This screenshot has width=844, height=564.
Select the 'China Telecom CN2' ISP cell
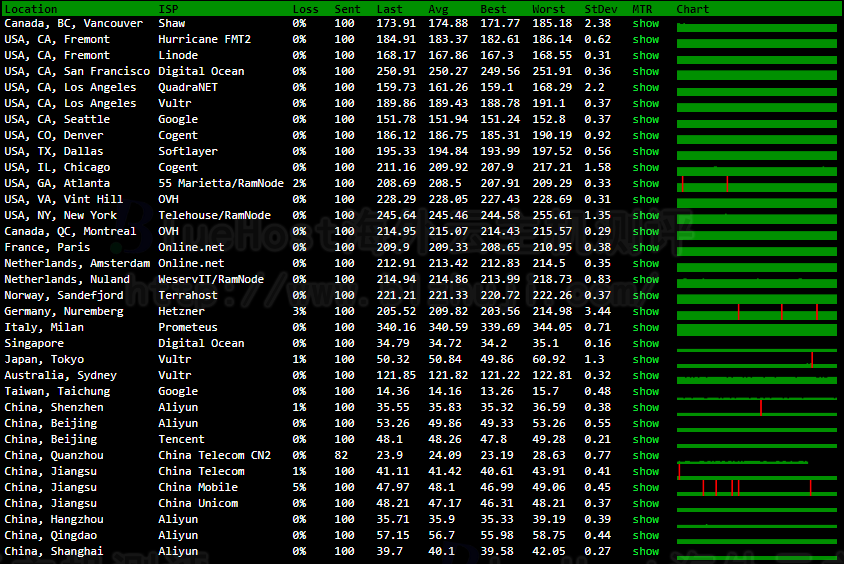214,455
